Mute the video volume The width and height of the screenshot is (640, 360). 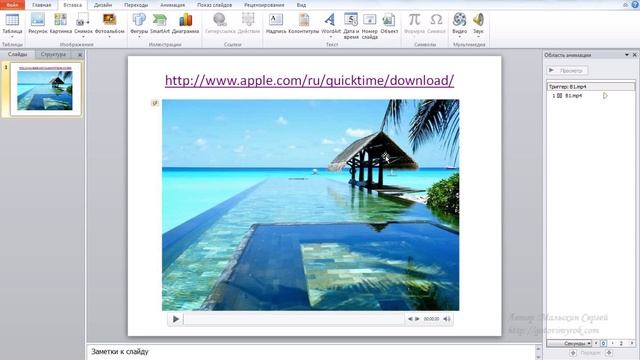[447, 319]
